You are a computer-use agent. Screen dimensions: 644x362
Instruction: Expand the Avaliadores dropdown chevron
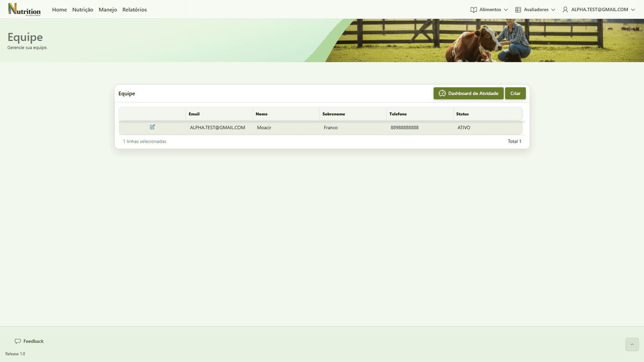tap(553, 10)
